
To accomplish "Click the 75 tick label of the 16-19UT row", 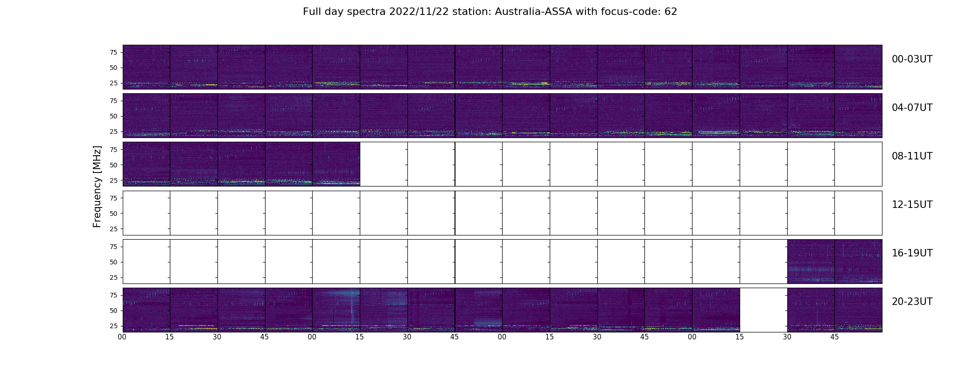I will pyautogui.click(x=113, y=247).
